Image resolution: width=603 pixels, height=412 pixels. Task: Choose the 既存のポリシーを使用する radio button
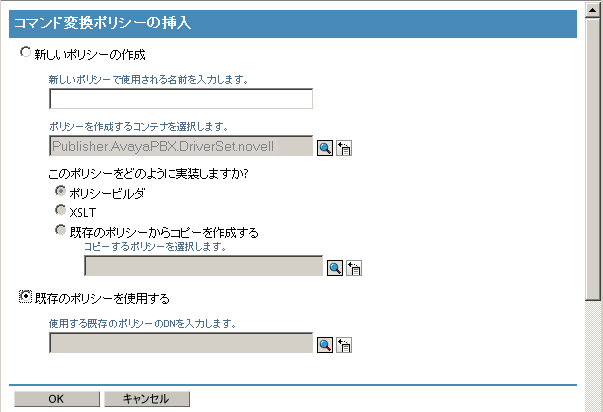(26, 297)
